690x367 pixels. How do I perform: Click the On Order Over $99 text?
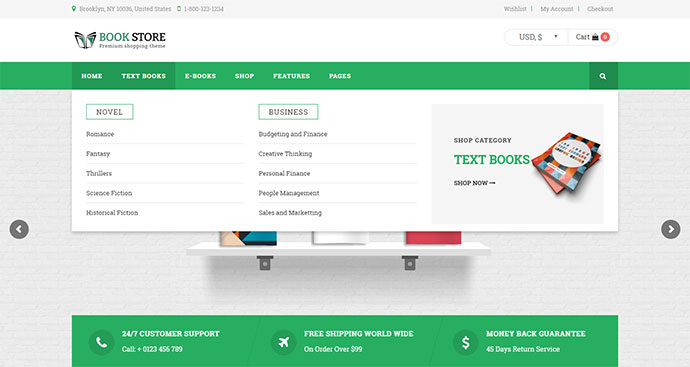click(333, 349)
